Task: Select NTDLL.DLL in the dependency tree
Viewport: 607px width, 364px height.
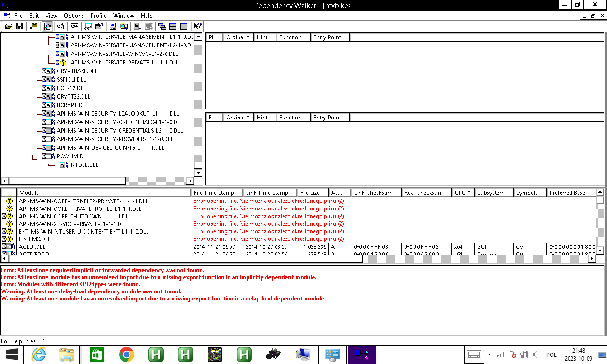Action: point(84,165)
